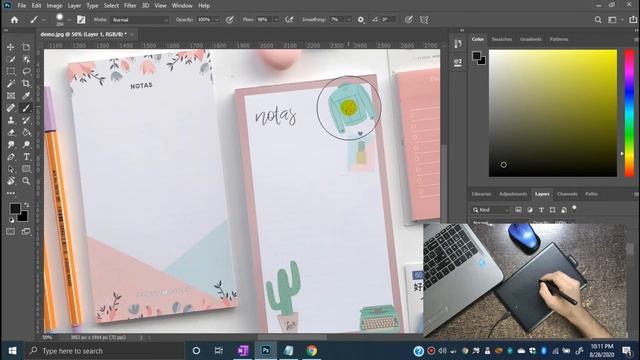
Task: Click the hue slider strip
Action: click(629, 113)
